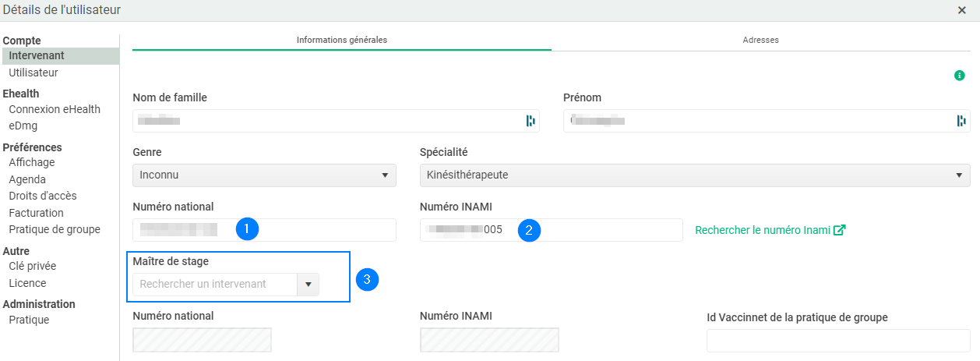Click the blue number 1 marker

247,229
